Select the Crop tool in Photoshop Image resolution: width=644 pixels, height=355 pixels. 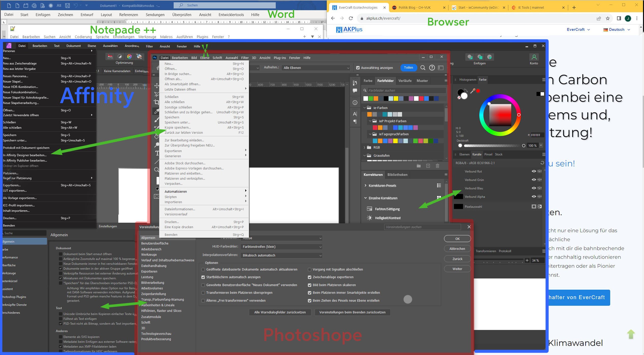tap(157, 102)
